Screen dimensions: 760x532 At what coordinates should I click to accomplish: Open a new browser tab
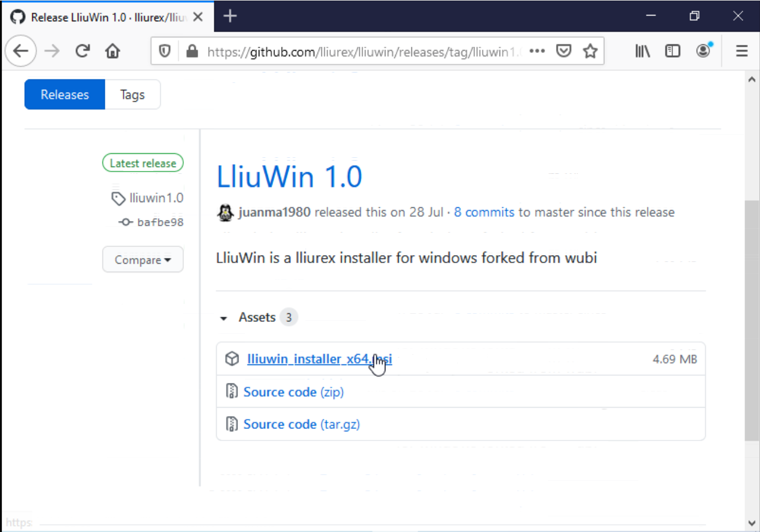pos(230,16)
